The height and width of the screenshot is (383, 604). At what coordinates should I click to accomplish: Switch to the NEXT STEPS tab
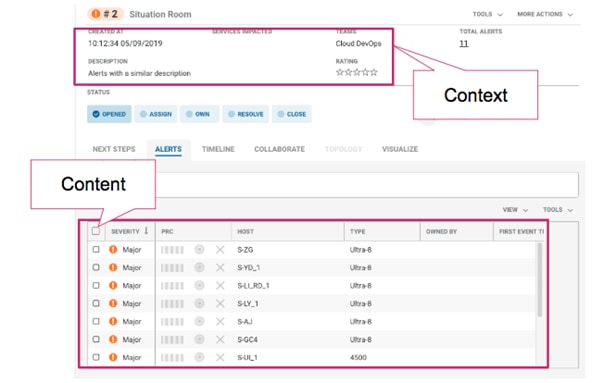click(x=114, y=149)
